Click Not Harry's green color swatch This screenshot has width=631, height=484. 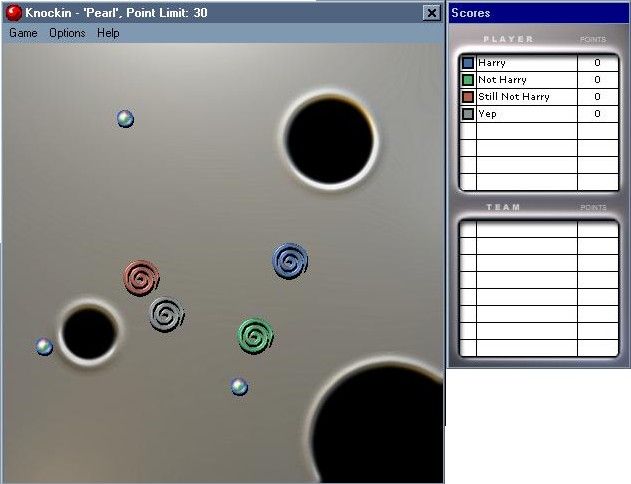tap(468, 80)
